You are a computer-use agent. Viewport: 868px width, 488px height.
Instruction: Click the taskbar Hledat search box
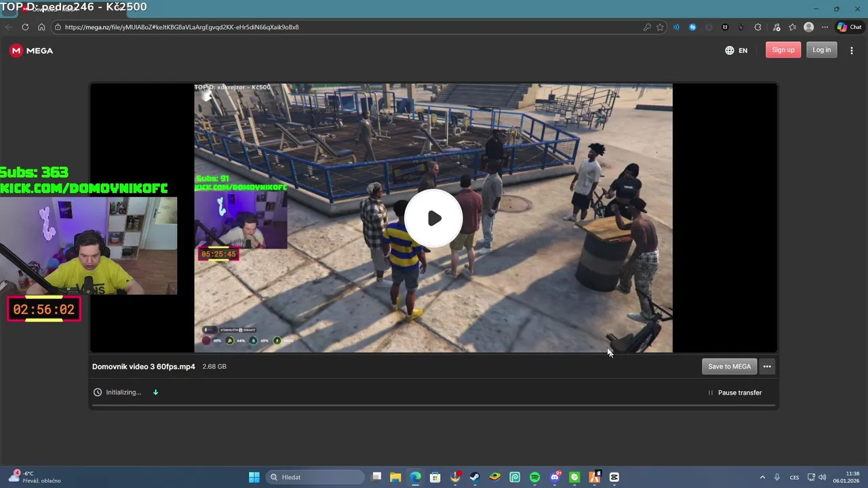click(316, 477)
